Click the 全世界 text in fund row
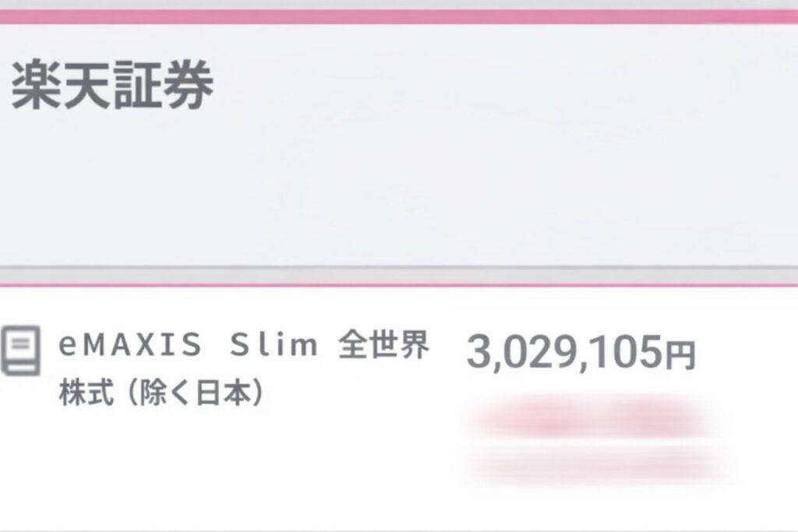 [x=384, y=345]
